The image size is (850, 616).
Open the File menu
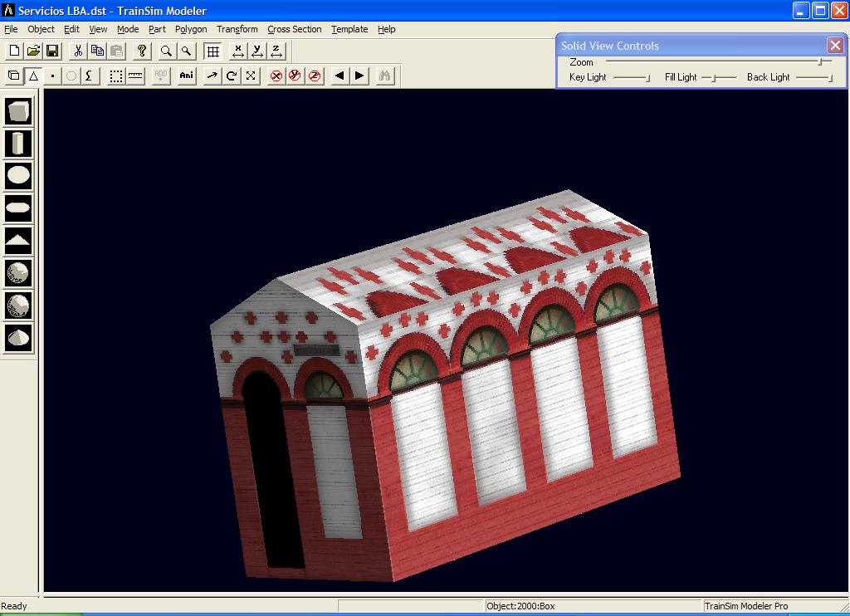click(x=11, y=29)
